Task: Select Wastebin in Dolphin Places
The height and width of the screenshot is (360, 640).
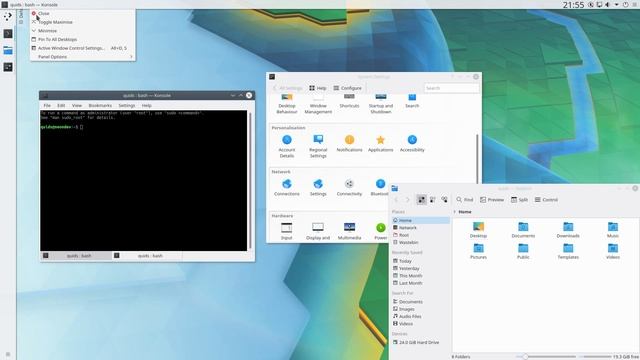Action: pos(420,242)
